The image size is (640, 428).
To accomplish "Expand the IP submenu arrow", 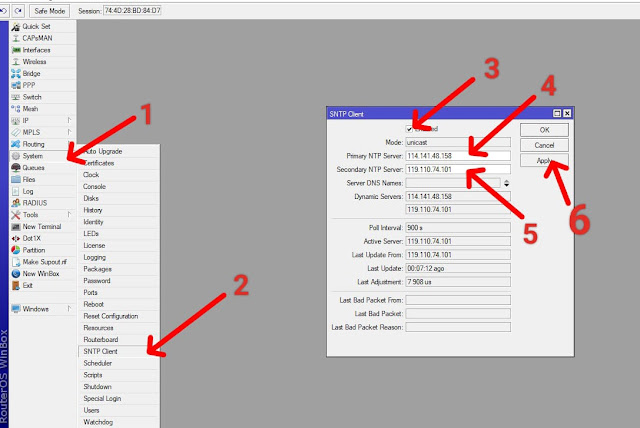I will click(x=69, y=120).
